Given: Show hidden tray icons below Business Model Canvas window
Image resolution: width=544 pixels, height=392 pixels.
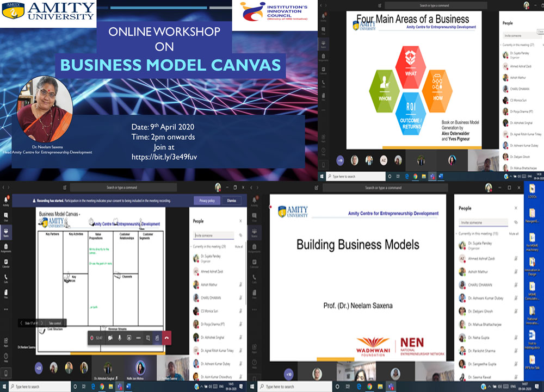Looking at the screenshot, I should tap(202, 386).
